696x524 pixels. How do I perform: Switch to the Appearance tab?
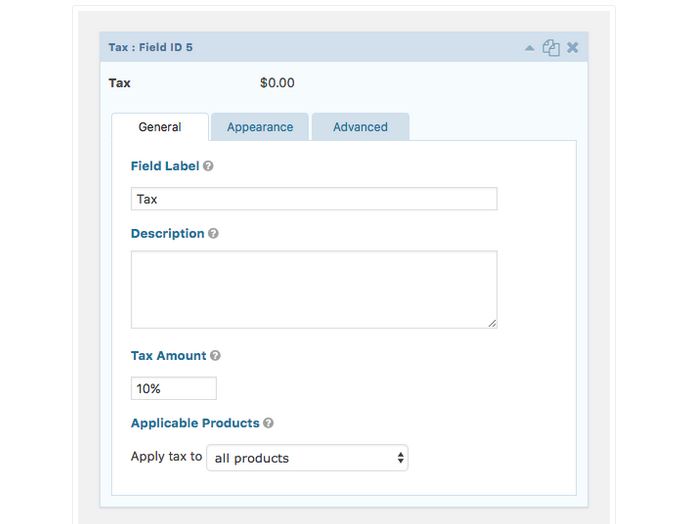click(260, 127)
